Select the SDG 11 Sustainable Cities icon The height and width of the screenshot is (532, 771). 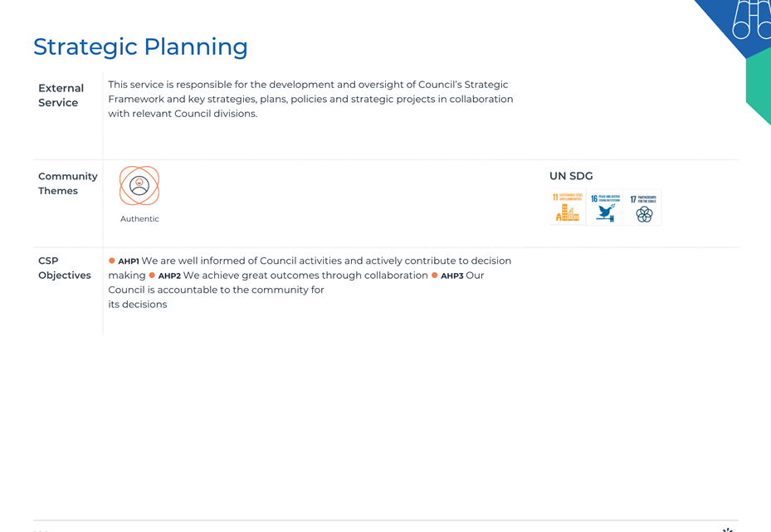(568, 207)
